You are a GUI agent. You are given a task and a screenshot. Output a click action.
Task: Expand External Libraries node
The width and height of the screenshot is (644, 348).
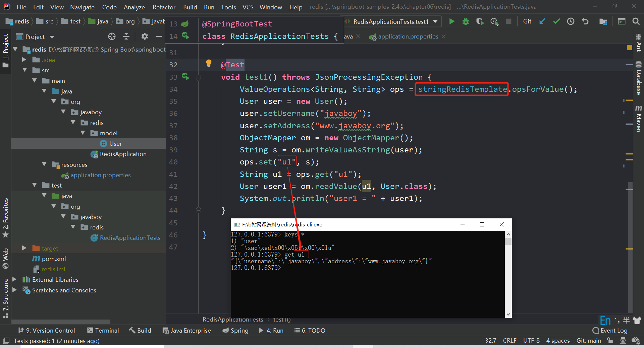14,279
